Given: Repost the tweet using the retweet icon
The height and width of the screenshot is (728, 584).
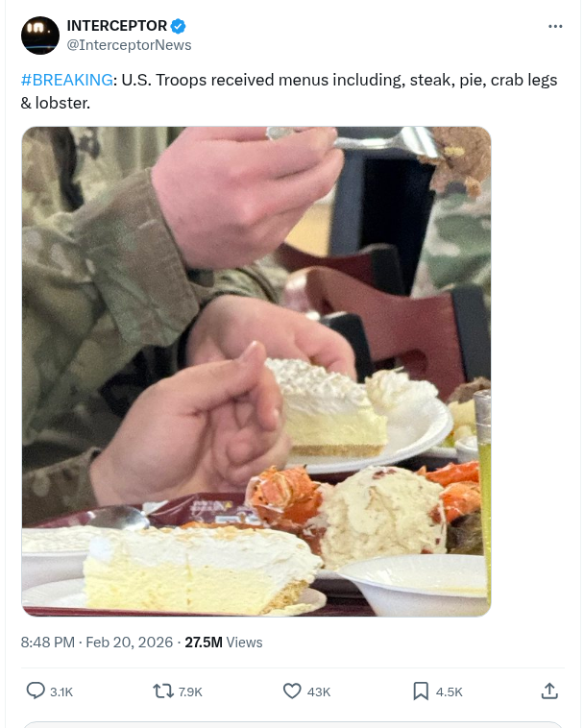Looking at the screenshot, I should [x=163, y=692].
